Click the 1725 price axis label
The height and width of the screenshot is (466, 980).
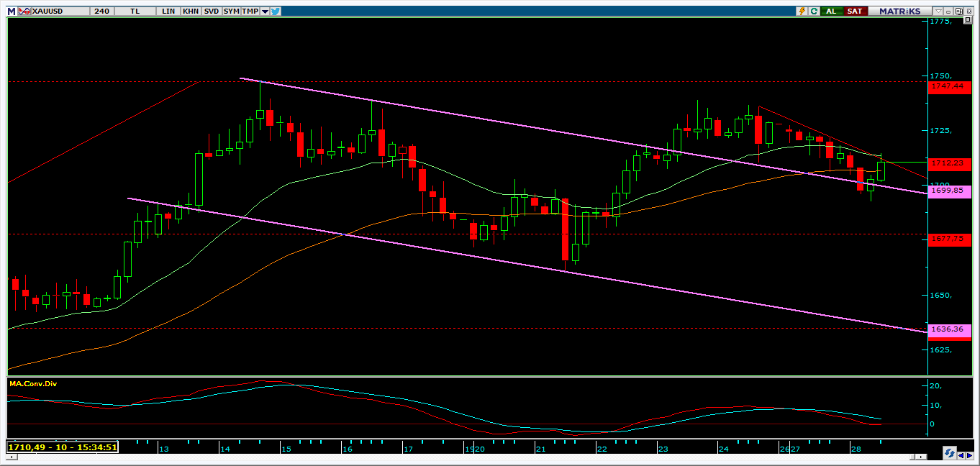point(940,130)
